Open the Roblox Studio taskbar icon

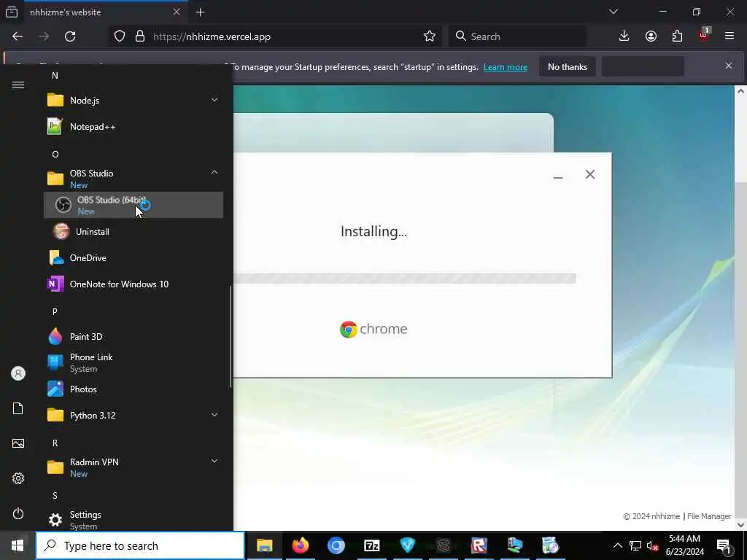click(479, 545)
